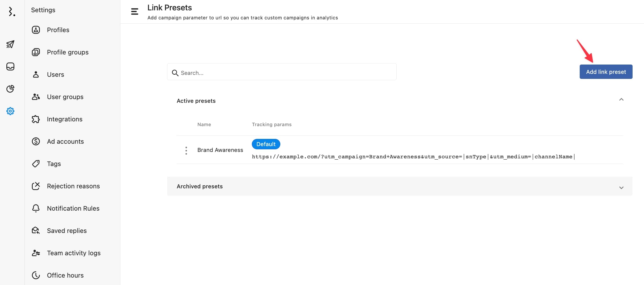Click the Tracking params column header
The height and width of the screenshot is (285, 644).
coord(272,124)
